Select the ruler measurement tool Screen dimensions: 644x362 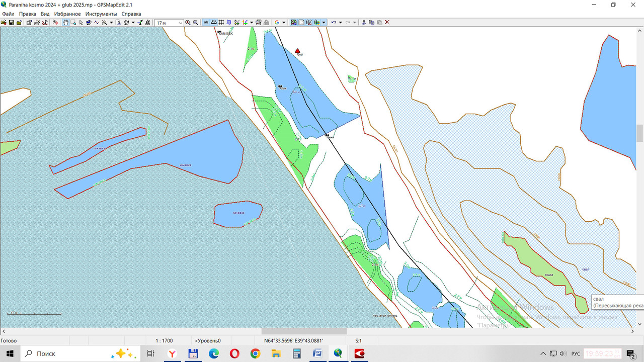coord(148,23)
